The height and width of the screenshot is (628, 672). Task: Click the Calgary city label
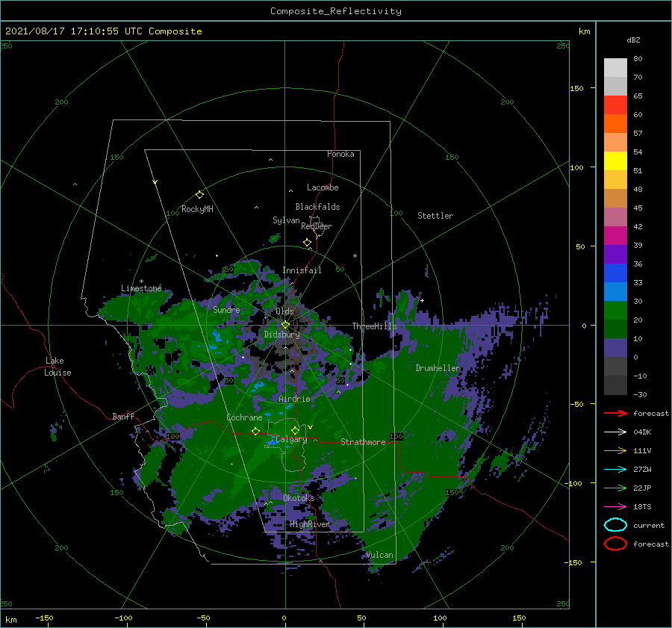pos(291,439)
